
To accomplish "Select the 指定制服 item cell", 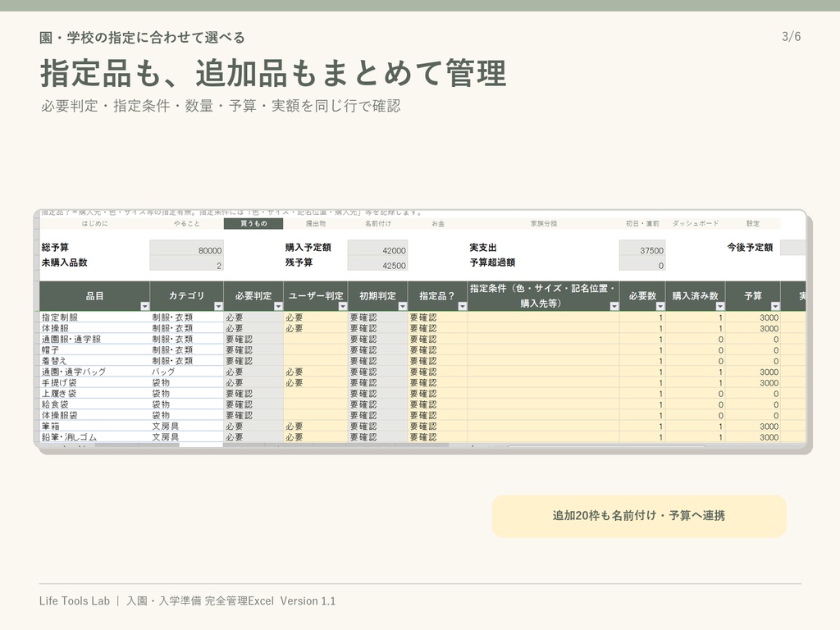I will pos(95,317).
